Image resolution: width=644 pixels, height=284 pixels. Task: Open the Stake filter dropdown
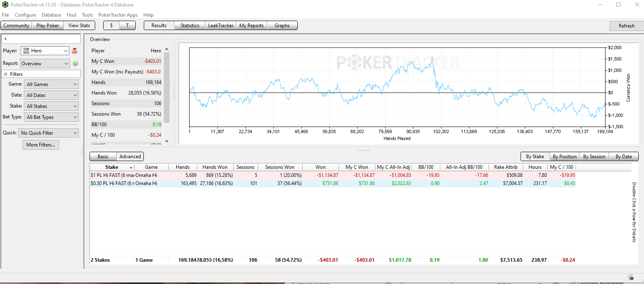[x=51, y=106]
